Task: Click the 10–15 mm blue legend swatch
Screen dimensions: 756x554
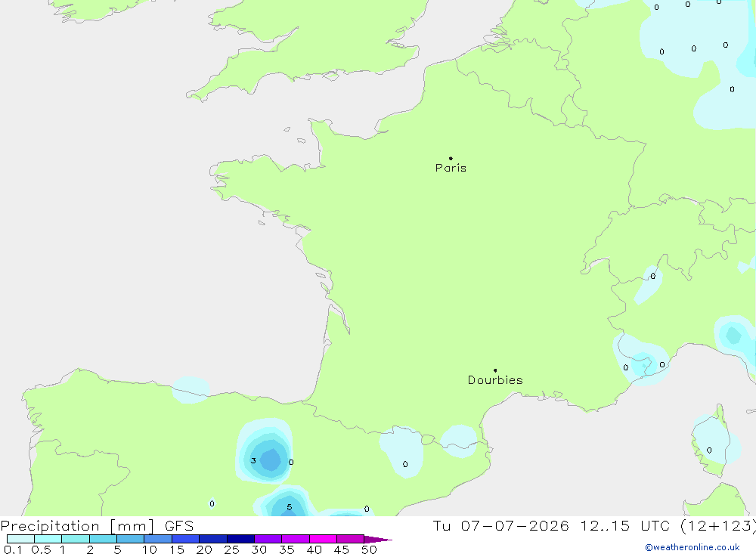Action: 158,539
